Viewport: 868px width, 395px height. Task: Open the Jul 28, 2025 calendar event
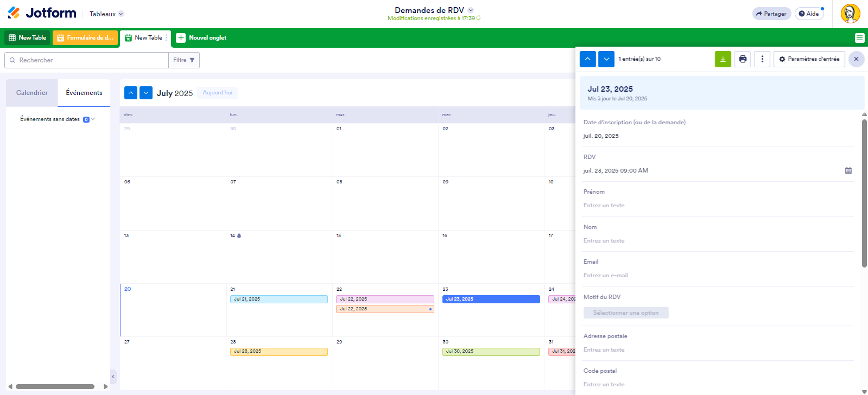coord(279,352)
